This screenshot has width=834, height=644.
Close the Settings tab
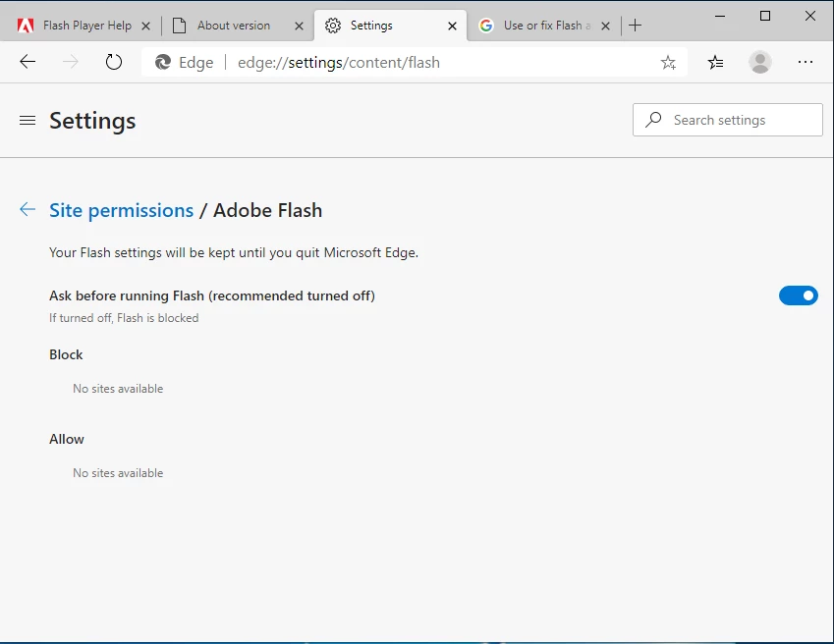click(x=452, y=26)
